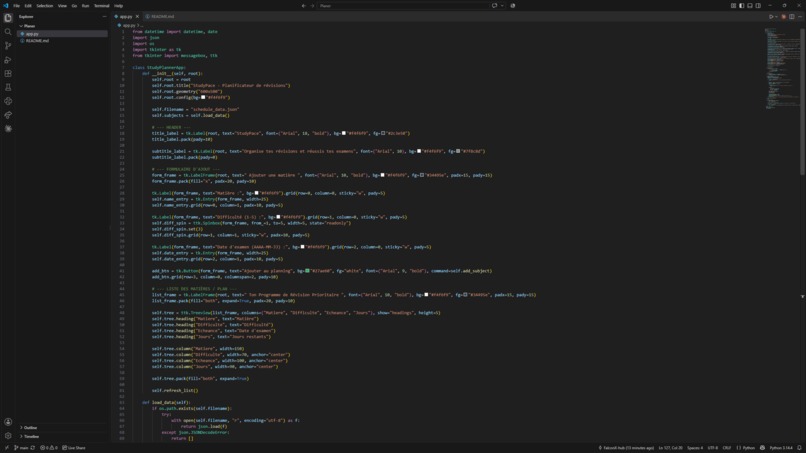Viewport: 806px width, 453px height.
Task: Toggle the bottom panel layout icon
Action: click(750, 6)
